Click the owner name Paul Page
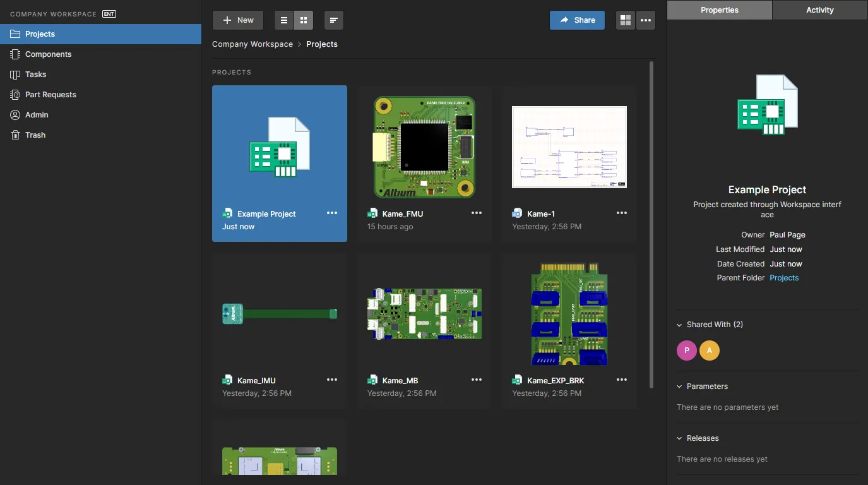 (787, 235)
